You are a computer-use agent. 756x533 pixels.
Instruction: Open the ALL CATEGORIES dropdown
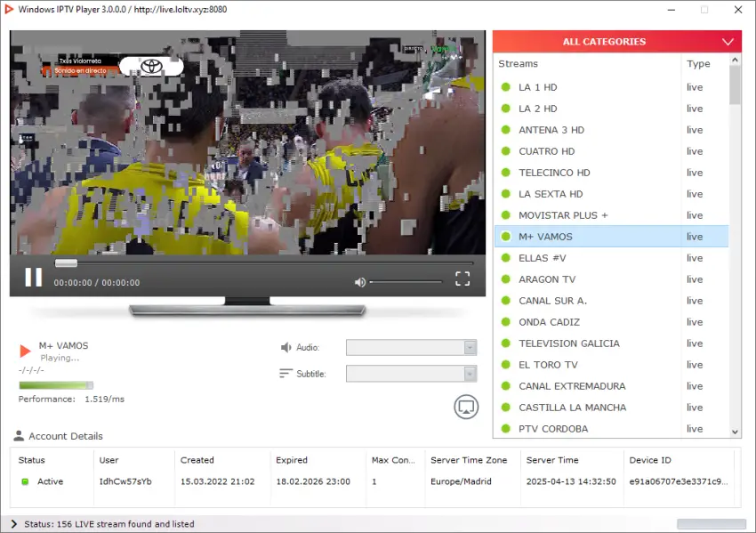pyautogui.click(x=617, y=42)
